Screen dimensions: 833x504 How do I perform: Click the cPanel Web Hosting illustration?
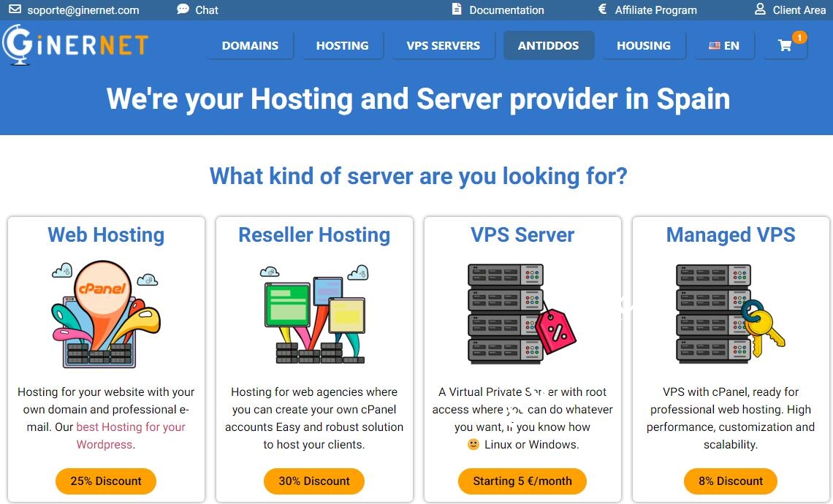click(x=106, y=314)
